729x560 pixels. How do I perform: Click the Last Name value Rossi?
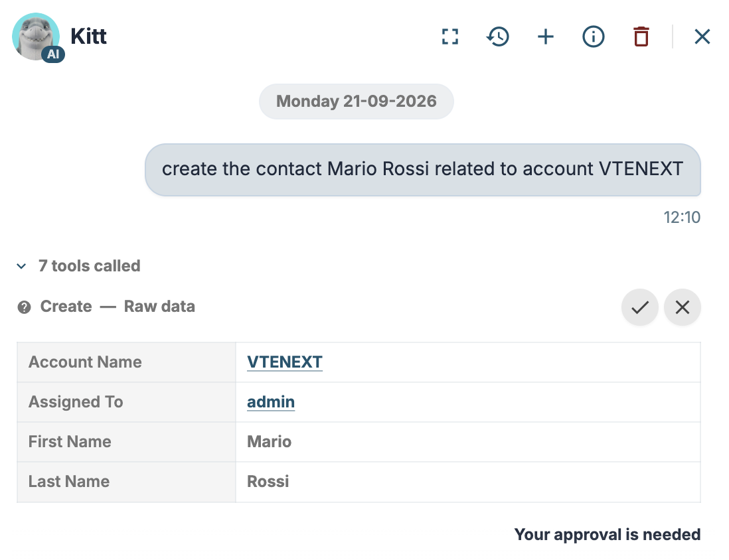(268, 482)
